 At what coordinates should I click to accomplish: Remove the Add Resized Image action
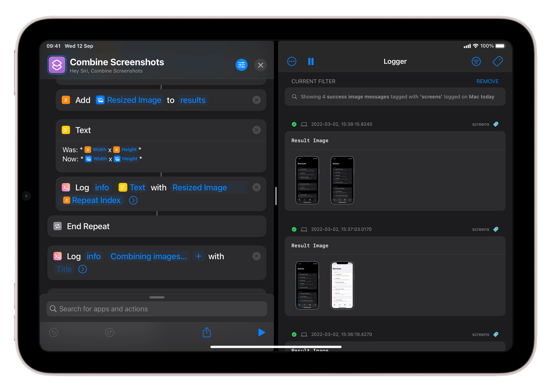click(256, 100)
